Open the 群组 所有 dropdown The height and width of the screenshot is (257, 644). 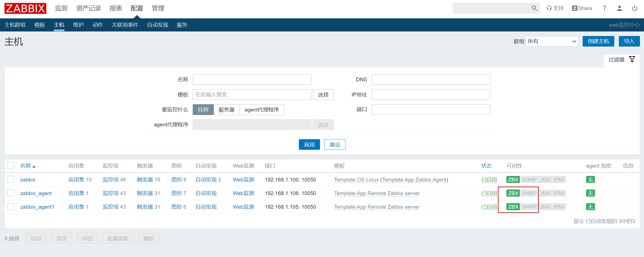tap(552, 41)
